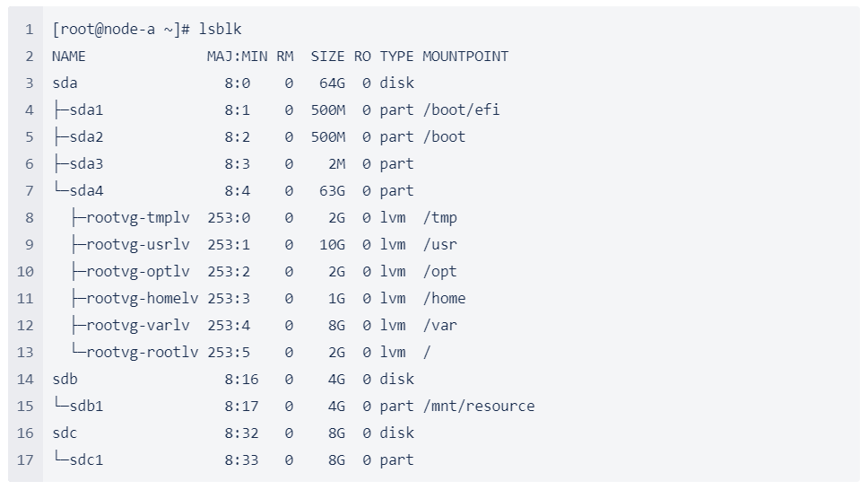
Task: Click the sda1 partition entry
Action: pyautogui.click(x=86, y=110)
